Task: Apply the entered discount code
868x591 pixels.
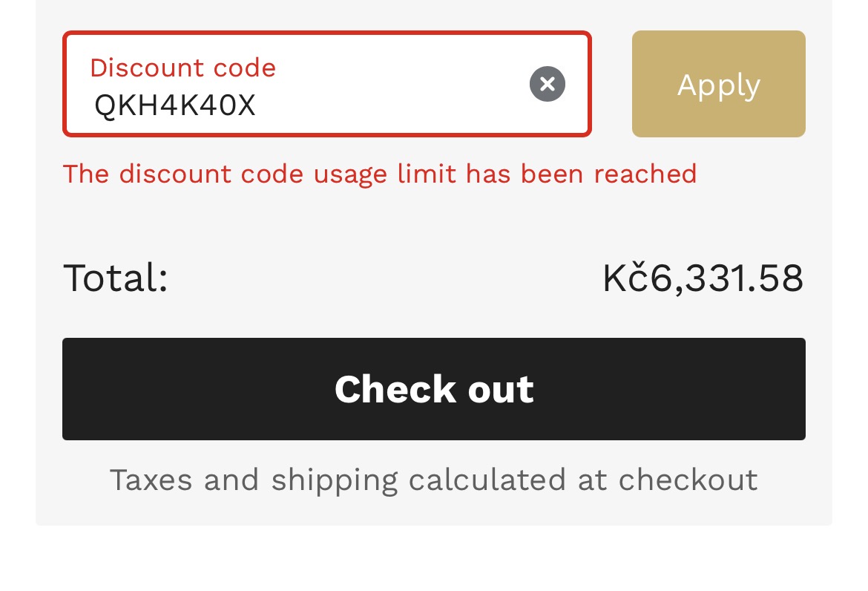Action: 719,84
